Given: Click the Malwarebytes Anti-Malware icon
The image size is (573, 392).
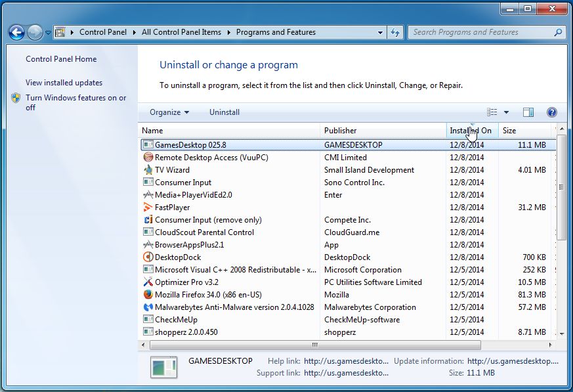Looking at the screenshot, I should click(x=148, y=307).
